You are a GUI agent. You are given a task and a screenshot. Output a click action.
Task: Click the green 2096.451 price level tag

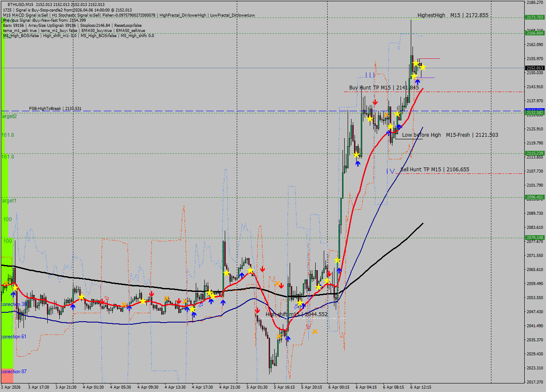click(x=534, y=197)
